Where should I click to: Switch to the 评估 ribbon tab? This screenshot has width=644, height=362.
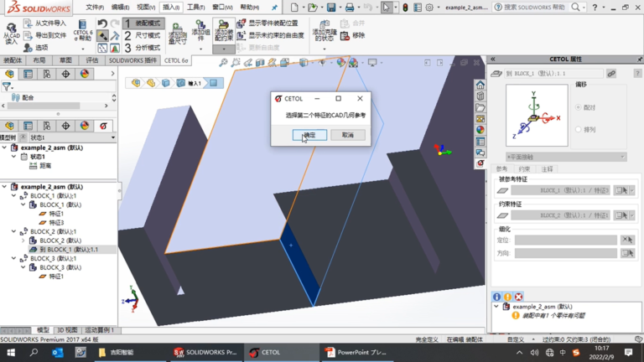(x=92, y=60)
